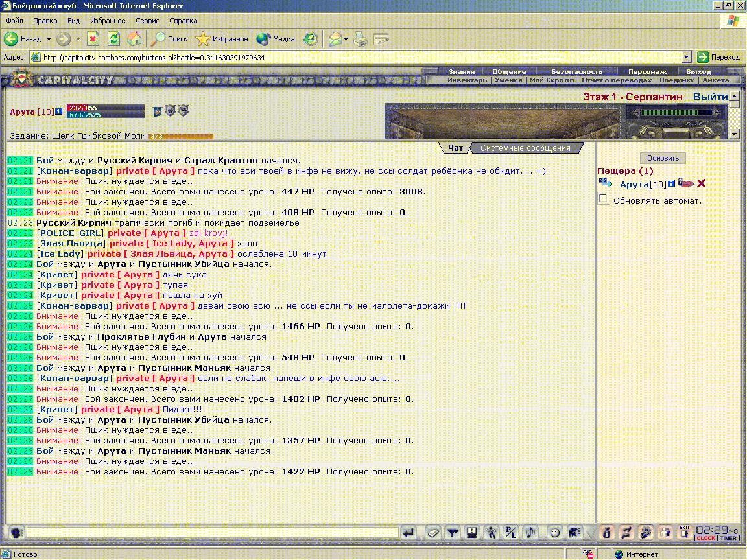Screen dimensions: 747x560
Task: Click the red X next to Арута
Action: click(x=701, y=183)
